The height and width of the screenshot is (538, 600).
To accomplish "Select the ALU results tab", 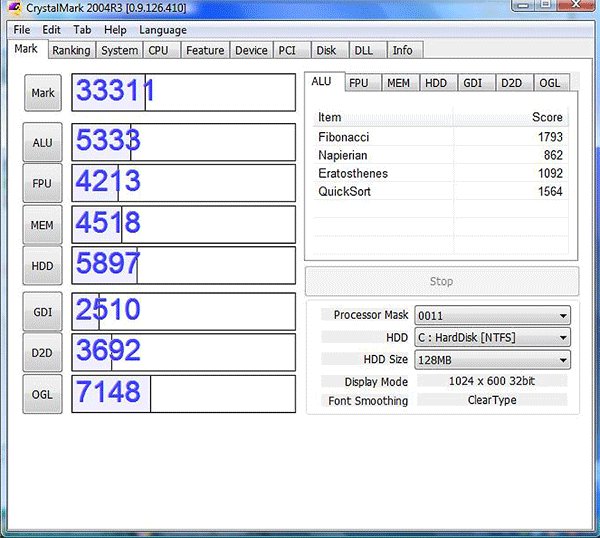I will pyautogui.click(x=324, y=82).
